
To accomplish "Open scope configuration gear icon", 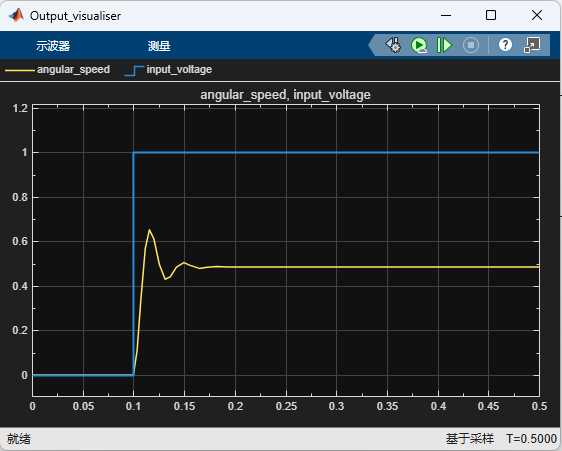I will [x=393, y=45].
